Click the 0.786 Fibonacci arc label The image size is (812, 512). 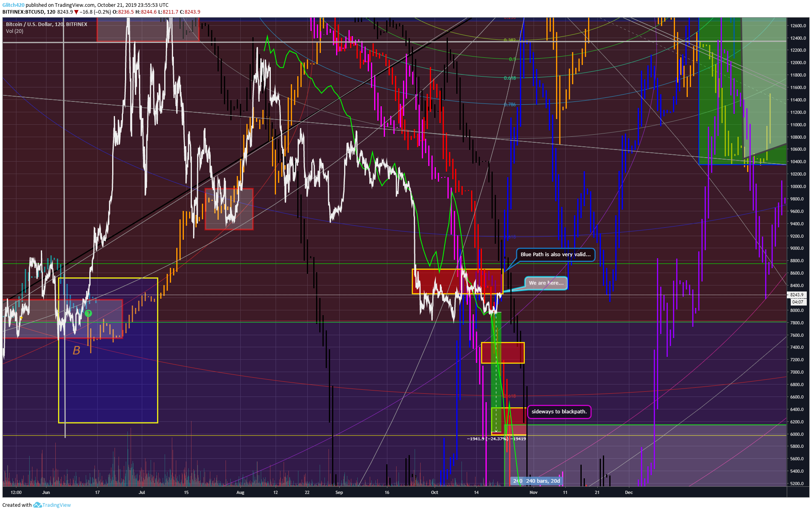(510, 105)
